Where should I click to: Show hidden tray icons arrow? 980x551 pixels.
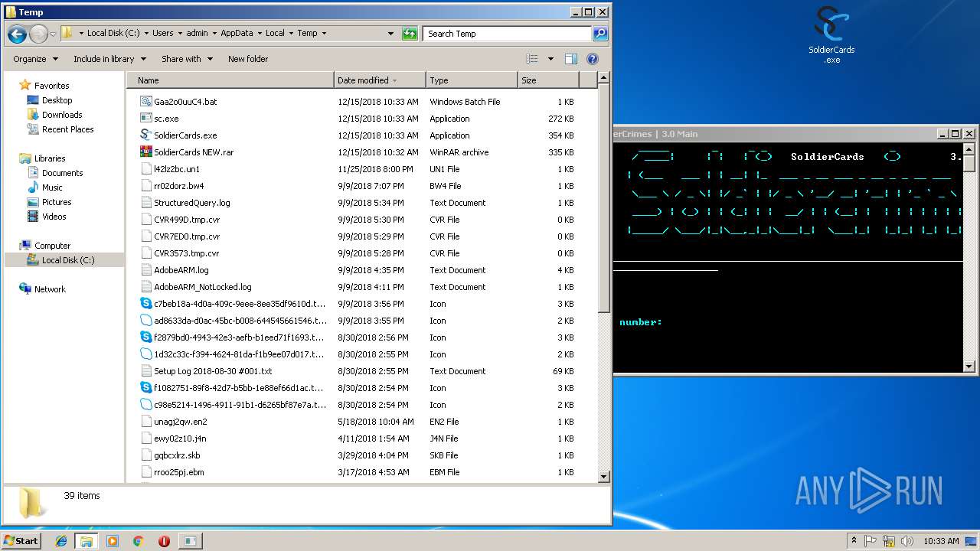click(854, 541)
